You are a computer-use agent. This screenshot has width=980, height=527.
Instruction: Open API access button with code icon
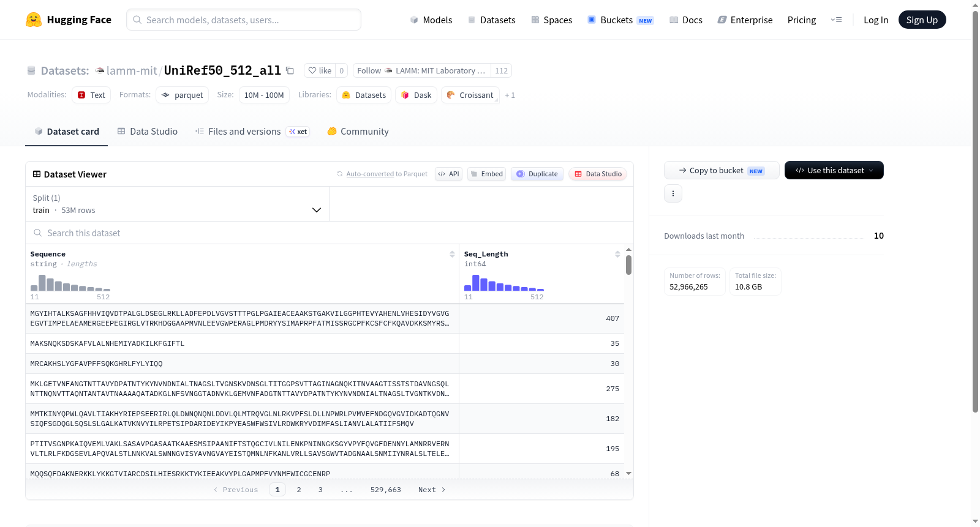click(448, 174)
